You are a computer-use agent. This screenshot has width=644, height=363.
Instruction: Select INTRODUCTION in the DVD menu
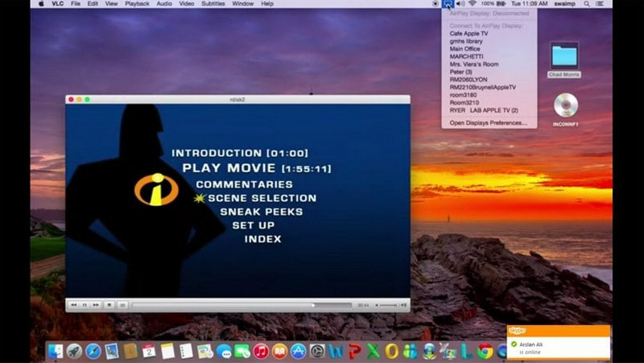click(x=239, y=153)
